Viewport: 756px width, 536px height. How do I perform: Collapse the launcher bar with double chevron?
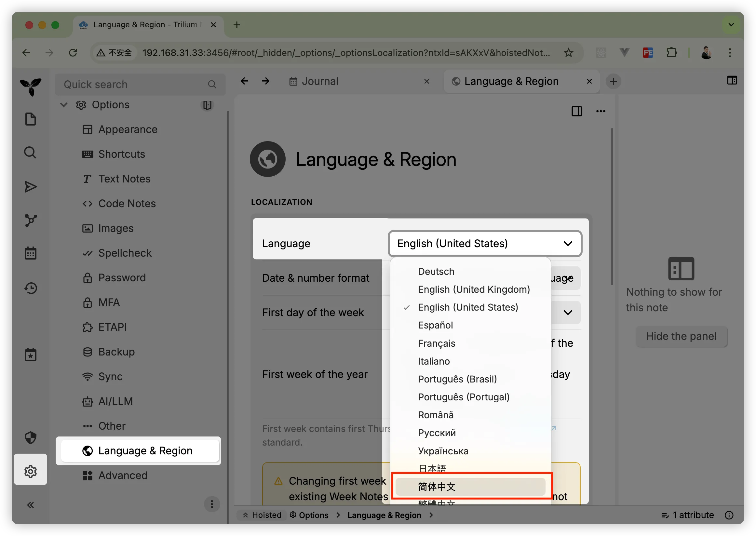coord(30,505)
